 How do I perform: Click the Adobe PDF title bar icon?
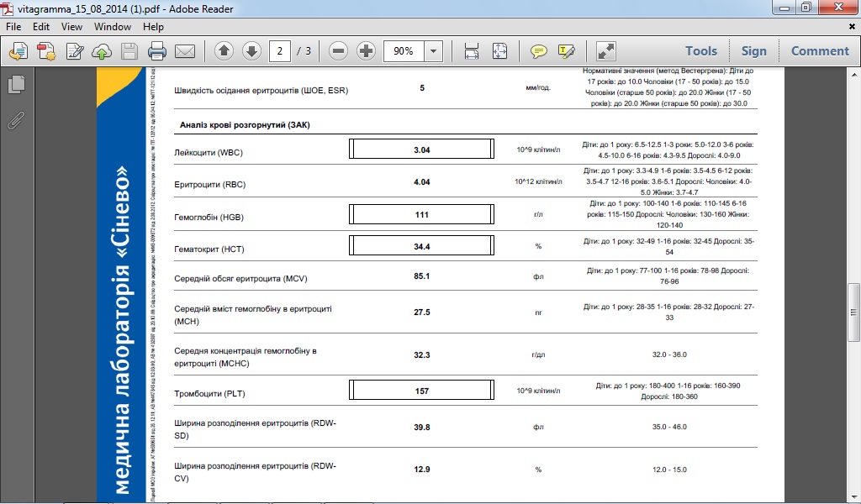pyautogui.click(x=8, y=8)
